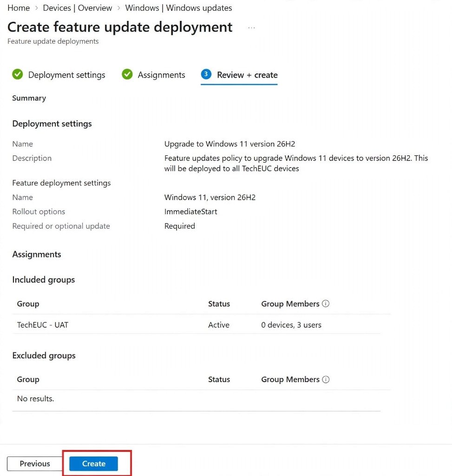Click the 'Rollout options' label
This screenshot has height=476, width=452.
coord(39,212)
